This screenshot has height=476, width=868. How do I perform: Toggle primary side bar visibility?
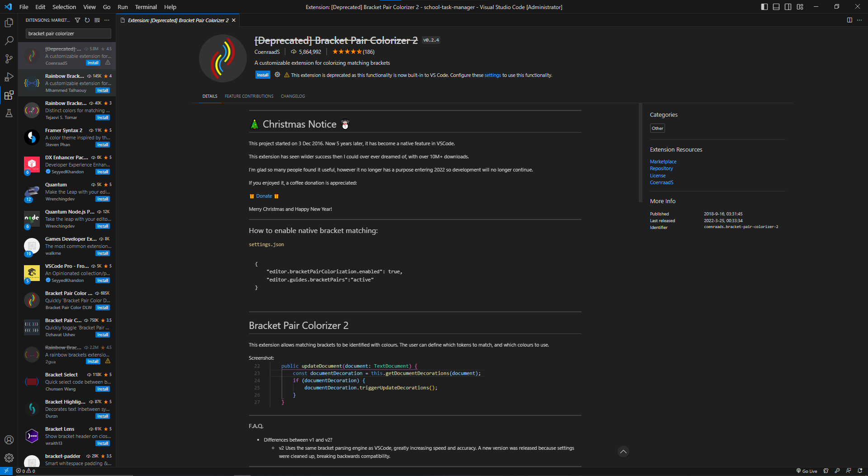tap(764, 7)
